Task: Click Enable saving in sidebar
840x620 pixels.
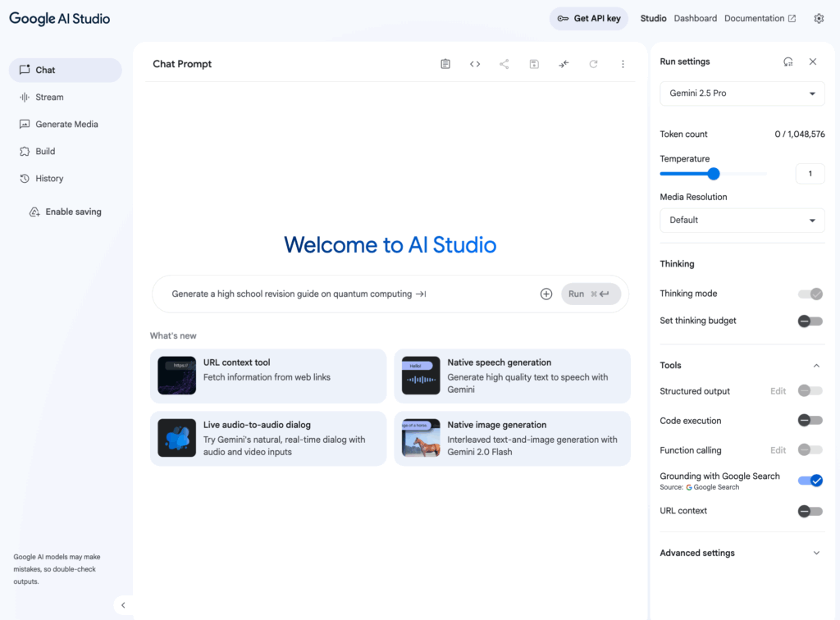Action: coord(65,211)
